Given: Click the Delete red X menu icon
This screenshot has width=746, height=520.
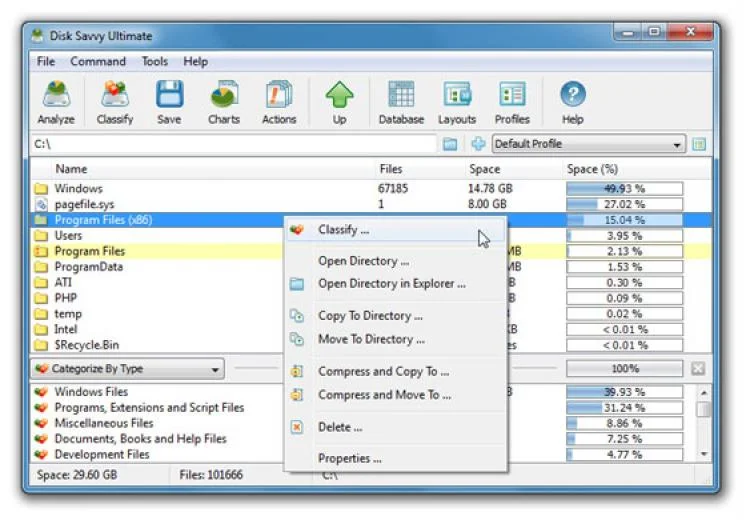Looking at the screenshot, I should click(297, 427).
